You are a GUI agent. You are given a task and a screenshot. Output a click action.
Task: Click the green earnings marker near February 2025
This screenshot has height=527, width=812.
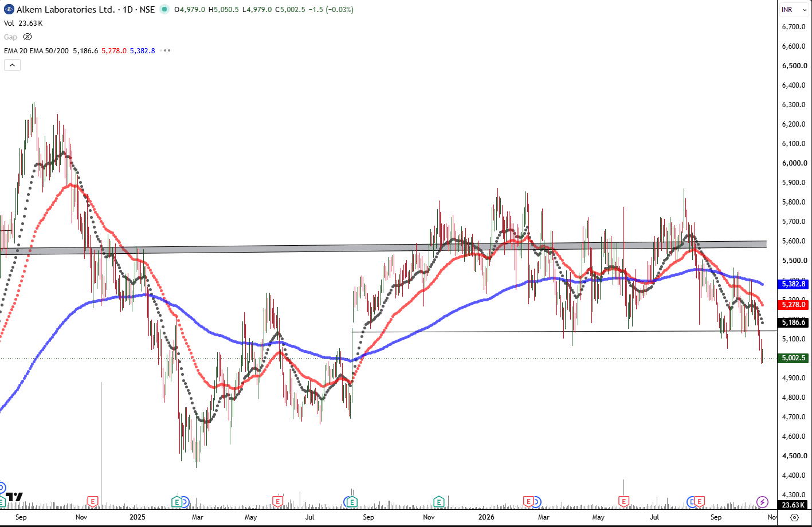[x=177, y=502]
